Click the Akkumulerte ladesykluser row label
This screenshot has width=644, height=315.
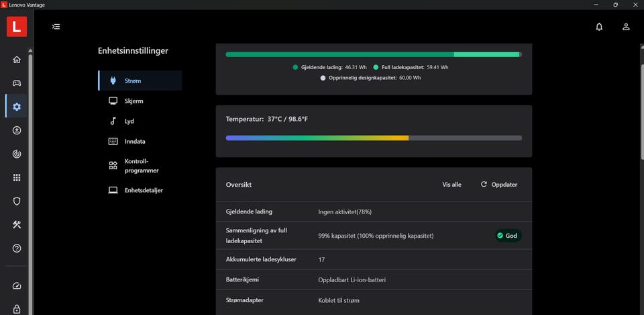pyautogui.click(x=261, y=259)
